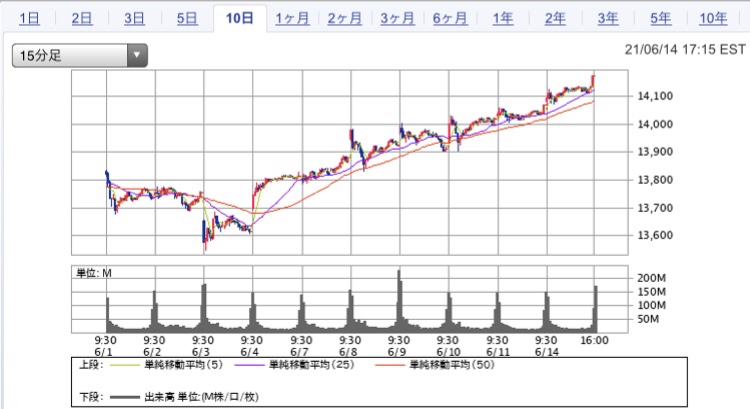Viewport: 750px width, 409px height.
Task: Click the purple 単純移動平均(25) legend line
Action: [250, 365]
